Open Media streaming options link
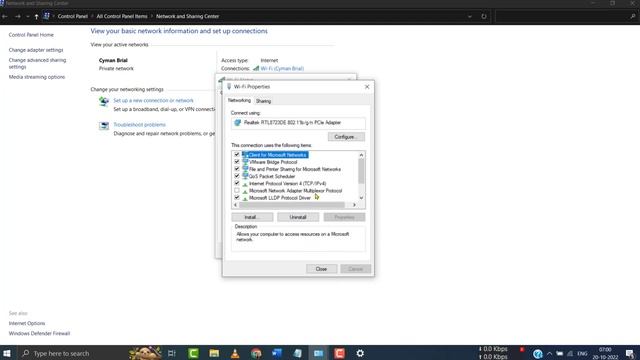This screenshot has width=640, height=360. click(x=37, y=77)
